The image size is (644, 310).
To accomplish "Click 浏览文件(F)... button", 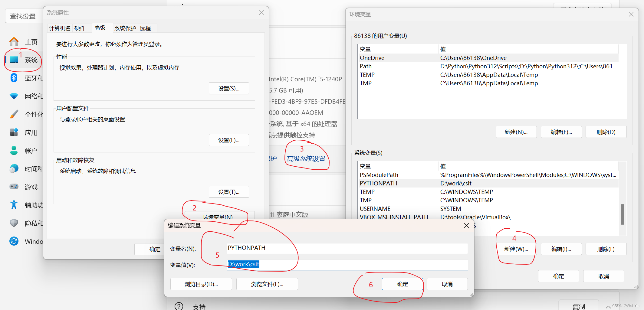I will coord(267,284).
